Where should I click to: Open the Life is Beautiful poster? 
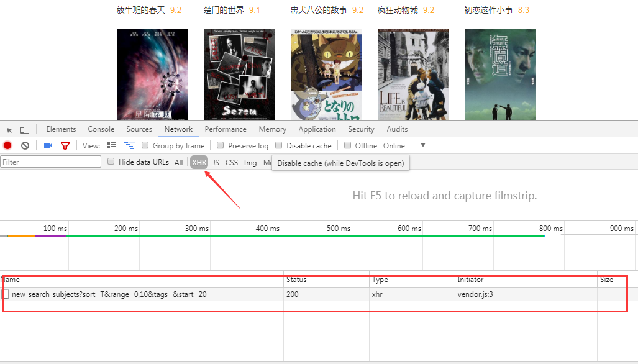click(413, 74)
